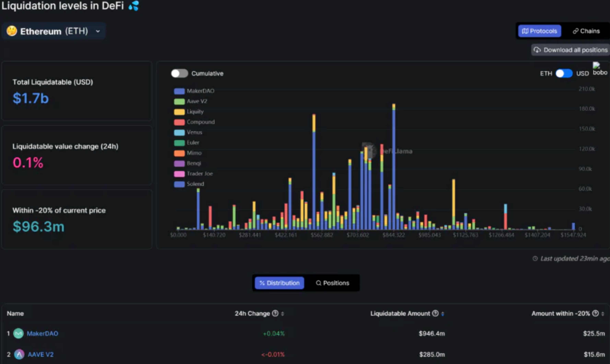Switch to the Chains tab
The image size is (610, 364).
(x=586, y=31)
